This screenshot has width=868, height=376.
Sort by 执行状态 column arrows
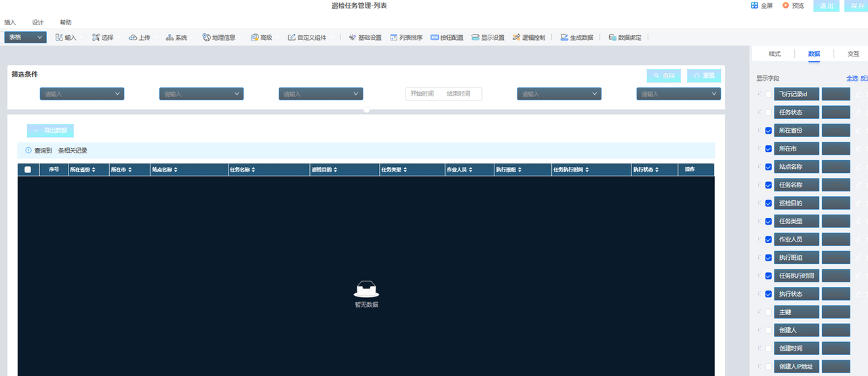(656, 170)
